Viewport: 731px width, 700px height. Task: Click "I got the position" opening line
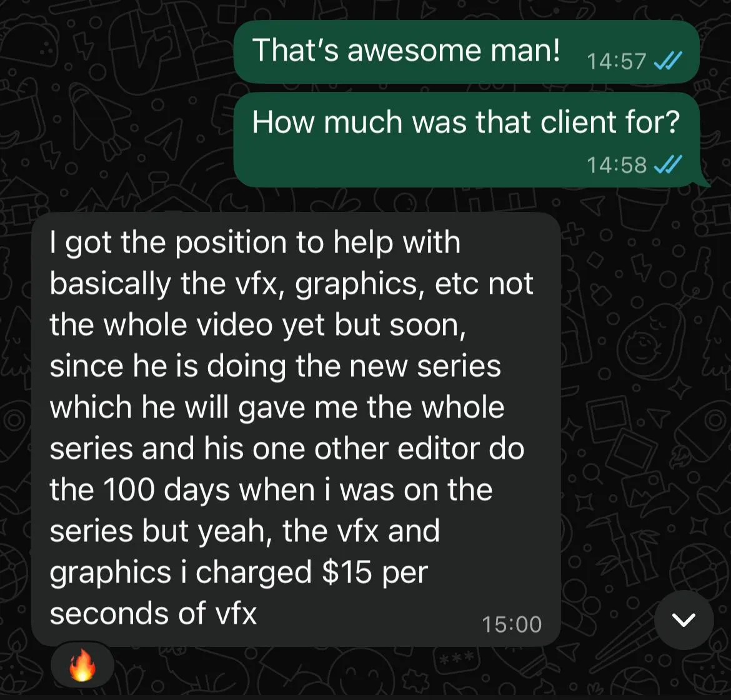168,243
